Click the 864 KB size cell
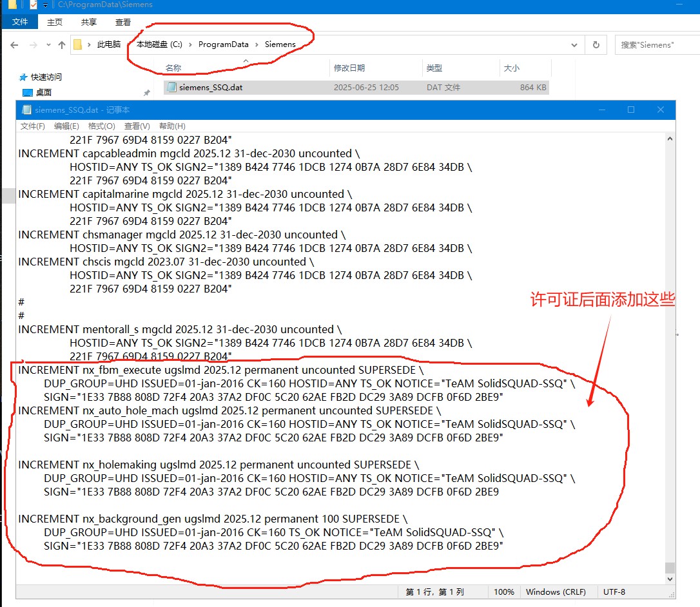 point(533,88)
